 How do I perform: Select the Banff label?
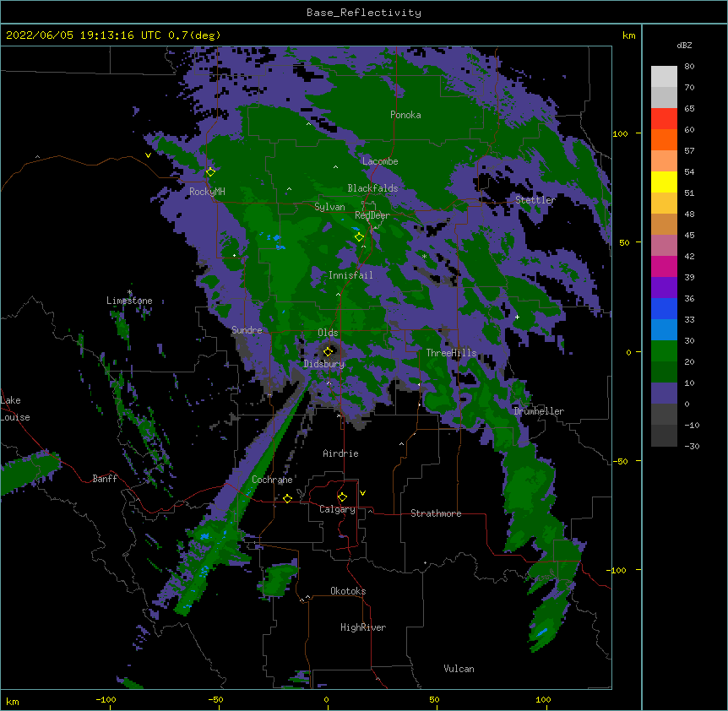pyautogui.click(x=105, y=479)
